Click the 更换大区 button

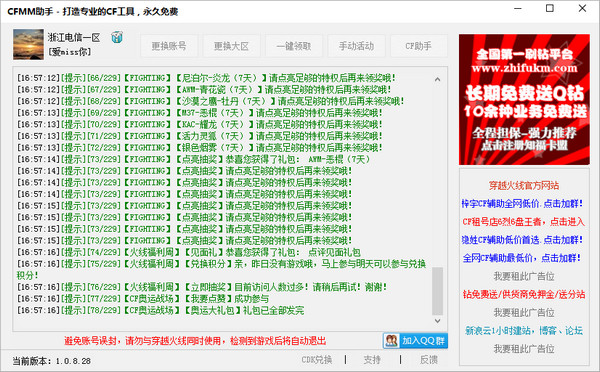[231, 46]
